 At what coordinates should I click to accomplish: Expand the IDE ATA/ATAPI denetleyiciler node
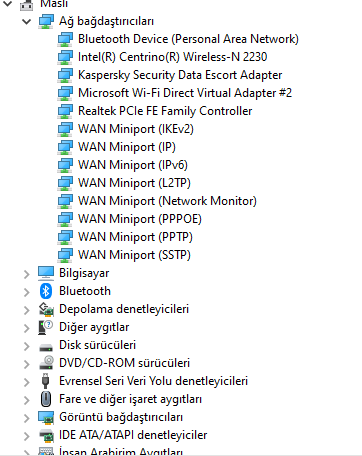(27, 436)
